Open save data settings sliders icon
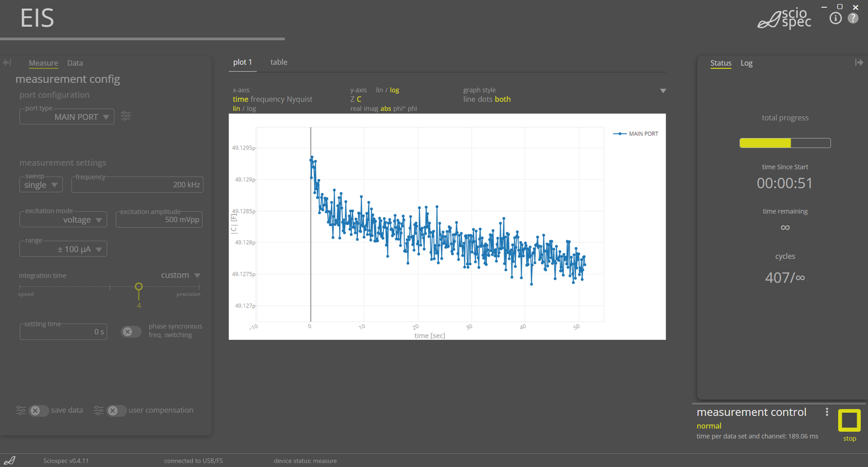Screen dimensions: 868x467 pos(21,411)
